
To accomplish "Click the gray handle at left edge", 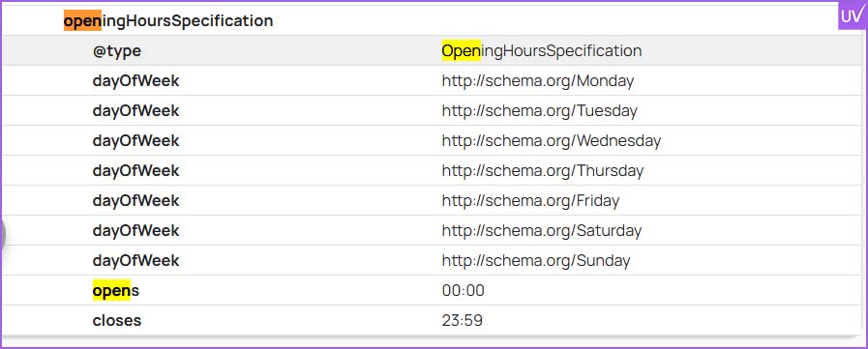I will tap(3, 236).
